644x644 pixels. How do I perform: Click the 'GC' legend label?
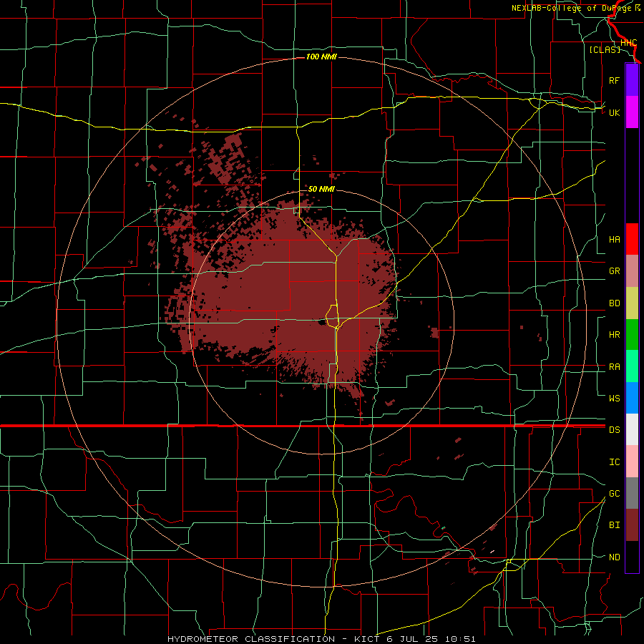[x=614, y=493]
